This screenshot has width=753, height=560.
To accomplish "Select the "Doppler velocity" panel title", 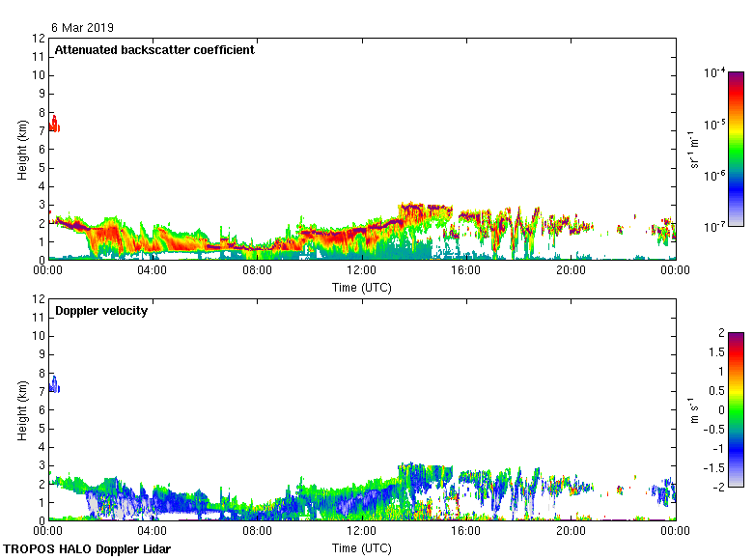I will pos(101,311).
